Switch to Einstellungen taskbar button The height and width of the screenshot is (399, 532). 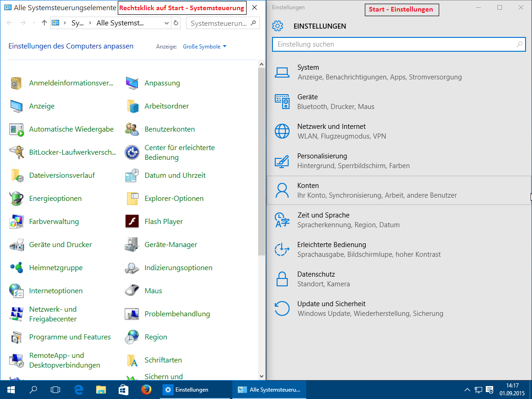pos(195,390)
